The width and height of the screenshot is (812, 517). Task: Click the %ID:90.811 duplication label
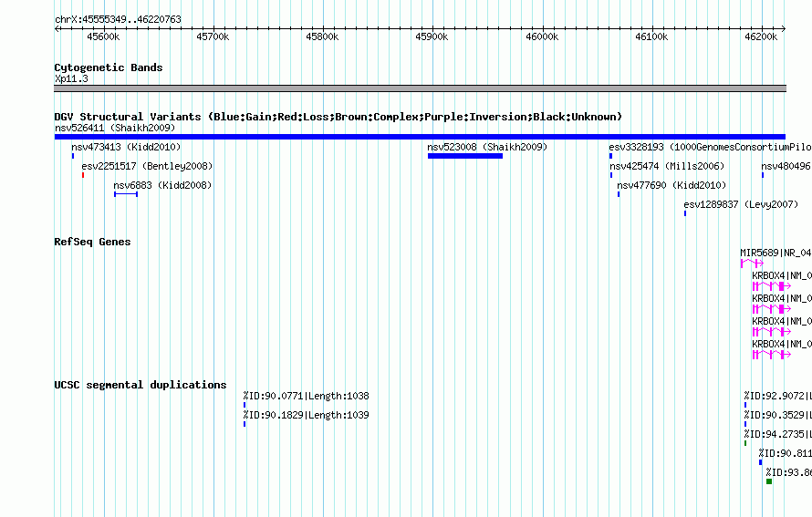(x=785, y=453)
